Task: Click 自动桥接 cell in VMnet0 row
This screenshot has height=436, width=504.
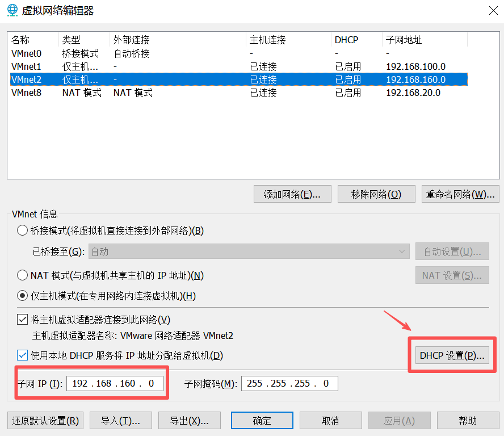Action: tap(132, 53)
